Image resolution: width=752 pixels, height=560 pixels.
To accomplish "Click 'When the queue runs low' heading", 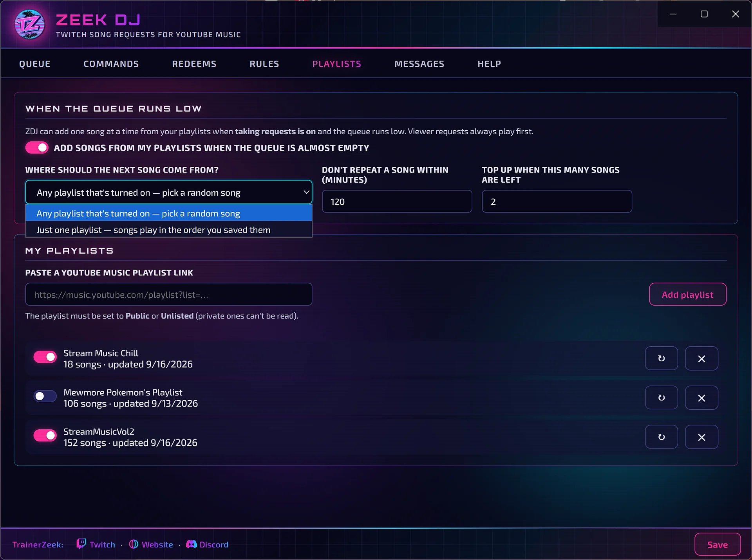I will tap(114, 108).
